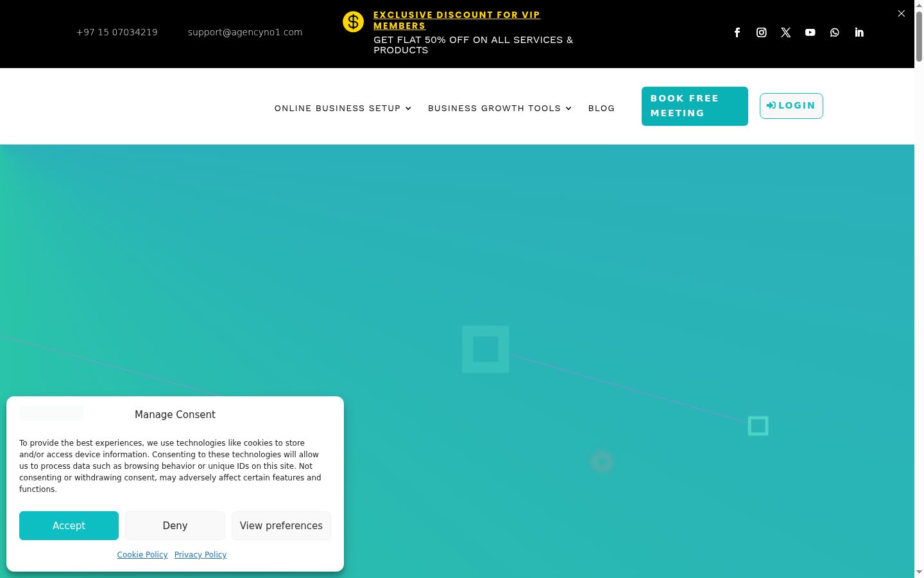The height and width of the screenshot is (578, 924).
Task: Open View preferences in consent dialog
Action: [x=281, y=525]
